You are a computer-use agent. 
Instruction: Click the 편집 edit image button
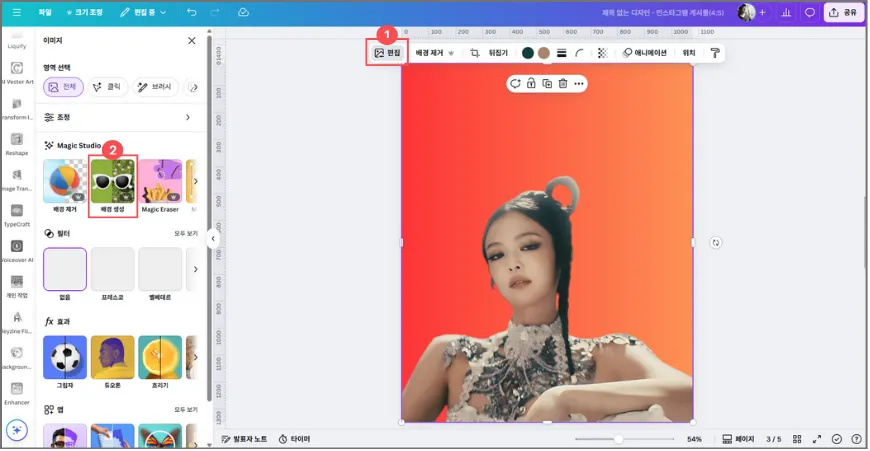(x=387, y=53)
